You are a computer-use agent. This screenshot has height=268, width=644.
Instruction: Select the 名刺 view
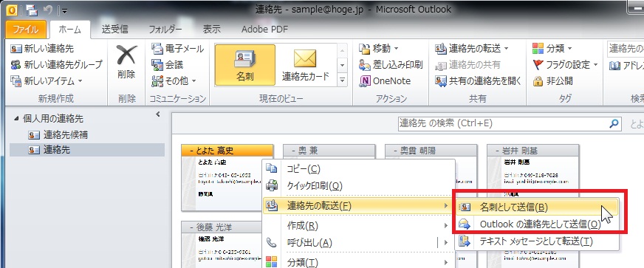(x=244, y=65)
